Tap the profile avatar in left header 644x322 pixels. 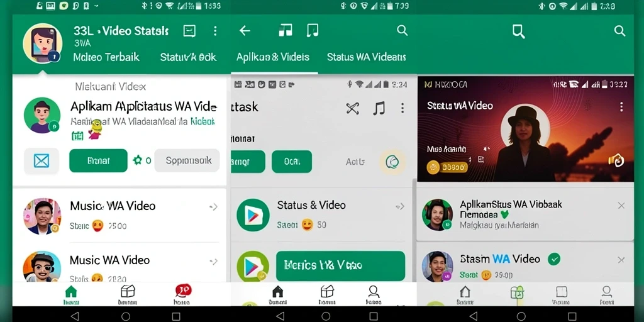click(42, 43)
